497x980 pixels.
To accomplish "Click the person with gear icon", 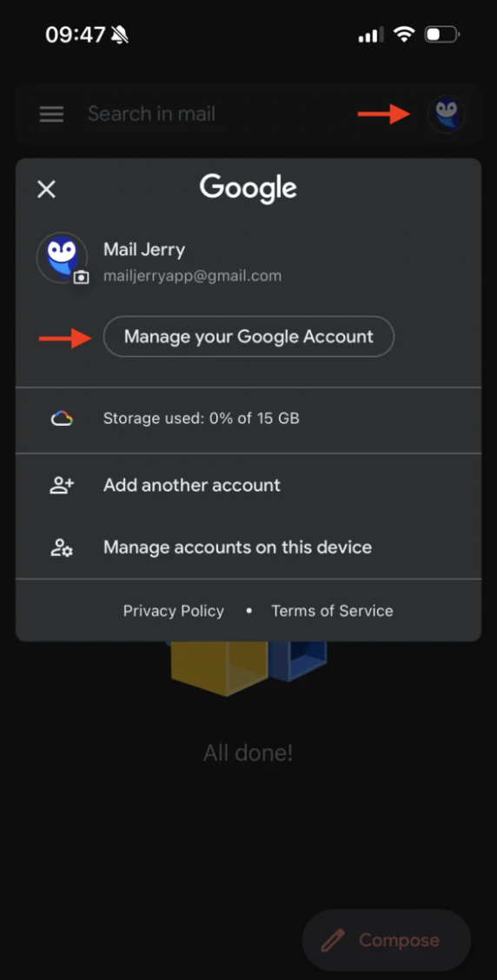I will [x=62, y=547].
